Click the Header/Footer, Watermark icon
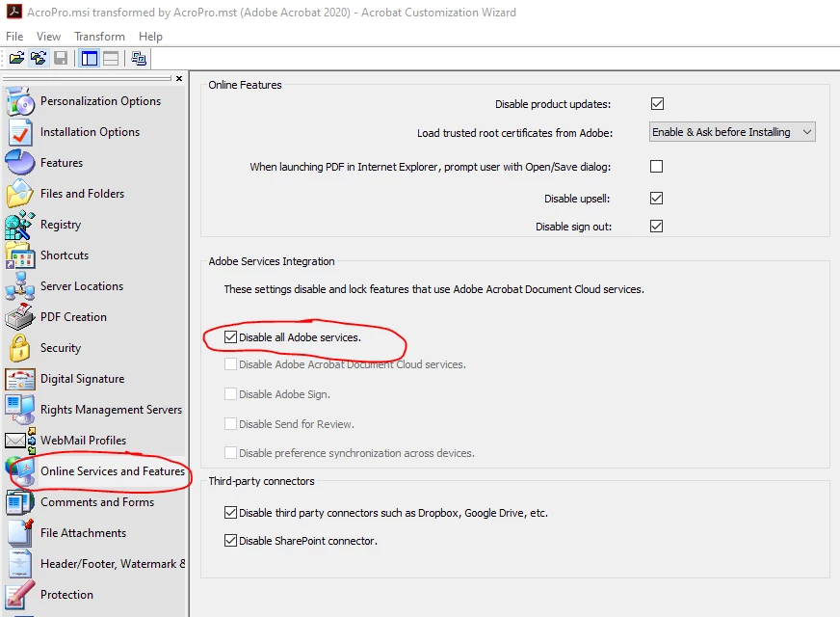Image resolution: width=840 pixels, height=617 pixels. click(20, 564)
